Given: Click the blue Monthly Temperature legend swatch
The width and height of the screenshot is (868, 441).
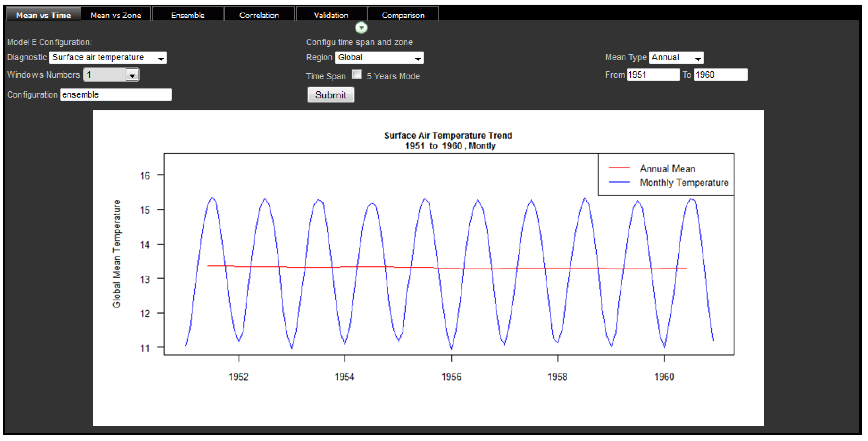Looking at the screenshot, I should [x=619, y=182].
